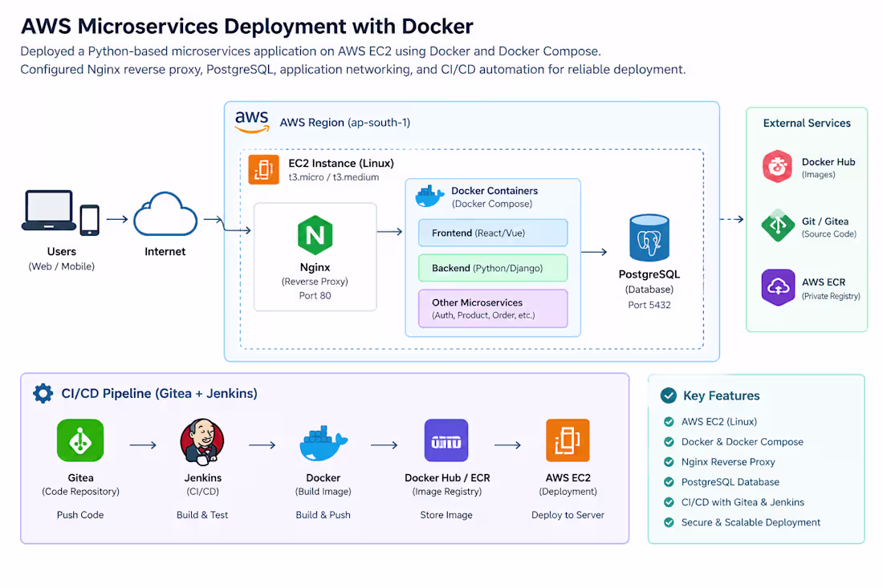Click the Gitea (Code Repository) label
883x588 pixels.
(x=80, y=485)
